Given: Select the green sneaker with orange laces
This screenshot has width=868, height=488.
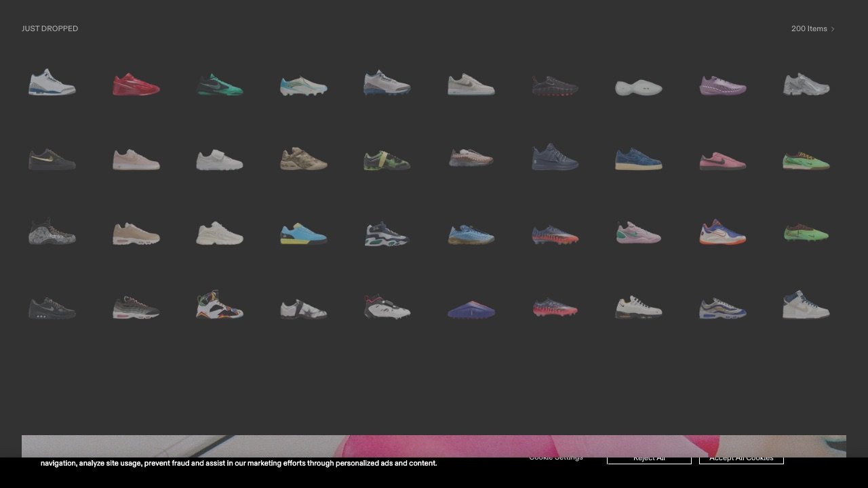Looking at the screenshot, I should 806,161.
